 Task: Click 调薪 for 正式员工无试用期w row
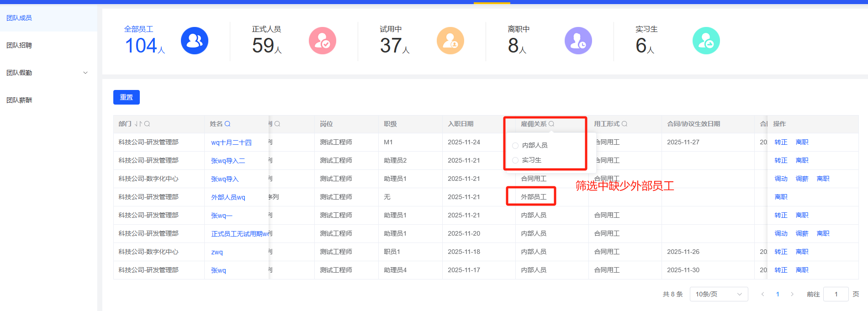tap(802, 233)
